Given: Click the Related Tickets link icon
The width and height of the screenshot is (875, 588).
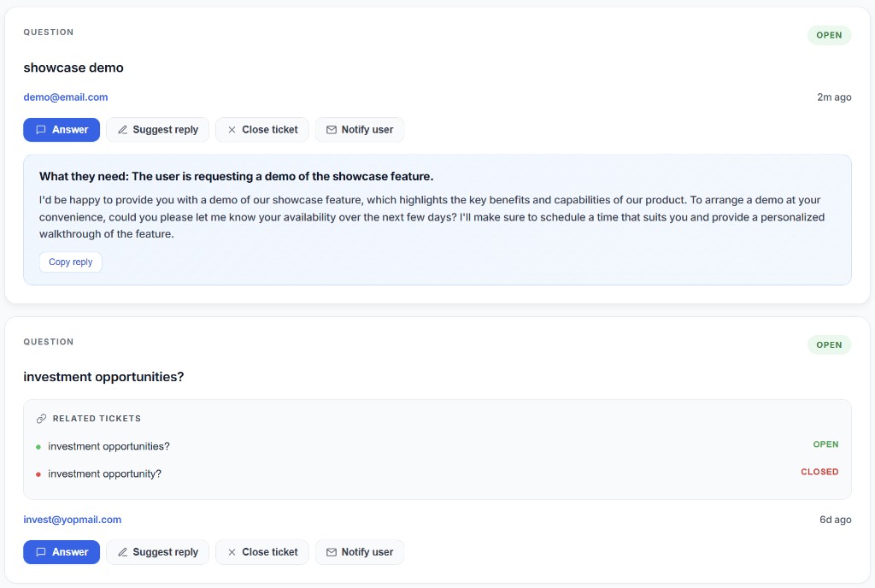Looking at the screenshot, I should (x=41, y=419).
